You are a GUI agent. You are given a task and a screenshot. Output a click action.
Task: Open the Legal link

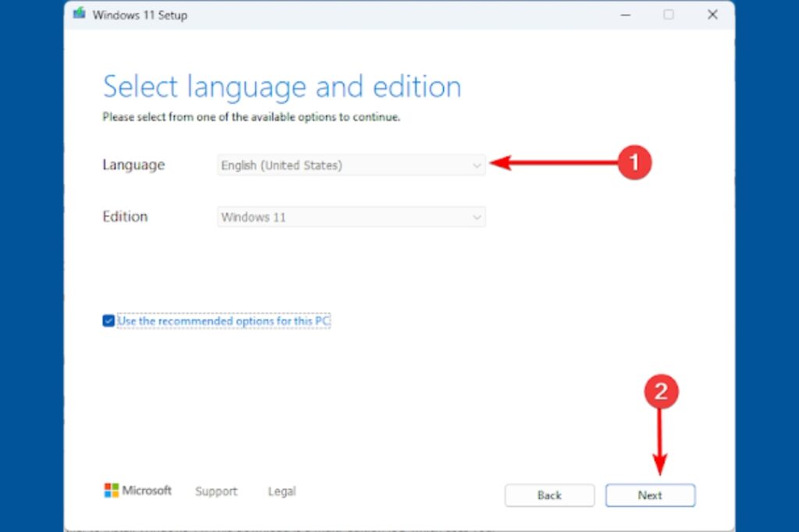click(x=282, y=491)
